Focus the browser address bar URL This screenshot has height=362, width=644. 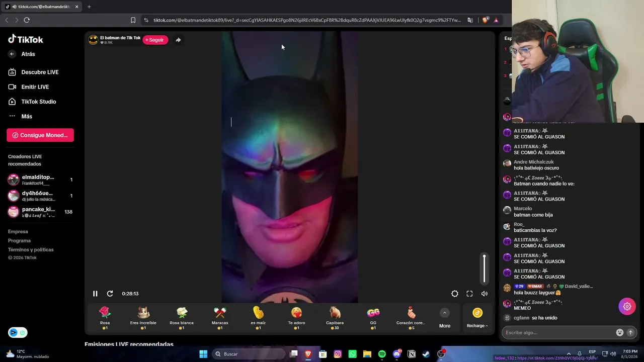click(307, 20)
